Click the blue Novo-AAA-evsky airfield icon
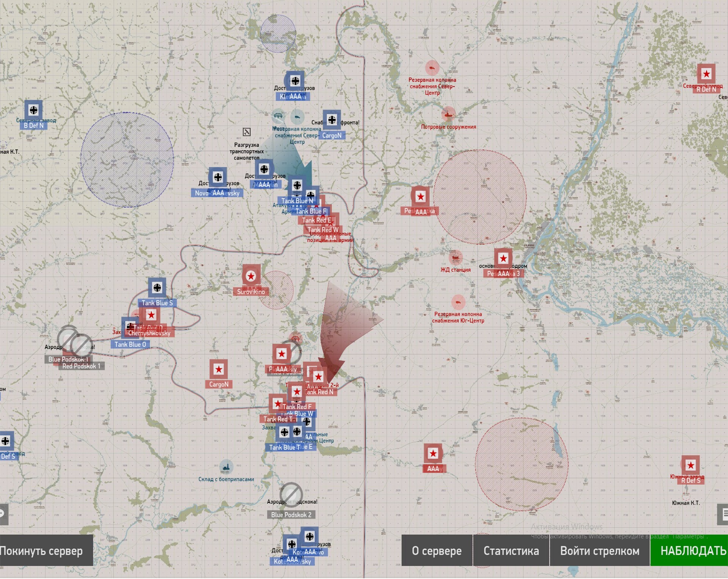728x579 pixels. pos(218,177)
